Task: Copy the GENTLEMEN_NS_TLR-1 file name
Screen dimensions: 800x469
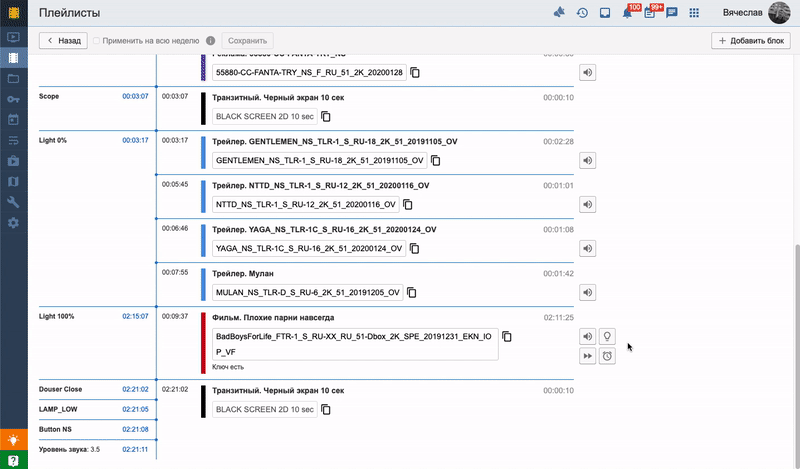Action: point(436,160)
